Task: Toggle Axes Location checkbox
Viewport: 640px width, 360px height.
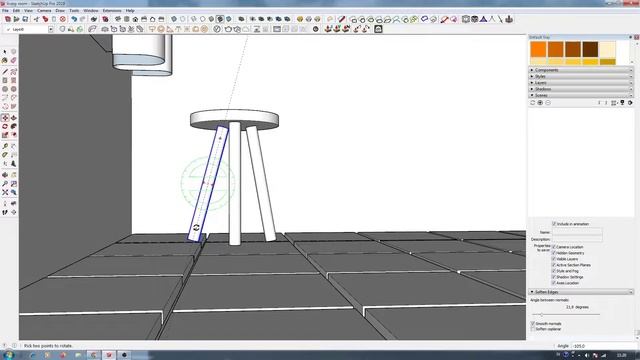Action: click(x=554, y=283)
